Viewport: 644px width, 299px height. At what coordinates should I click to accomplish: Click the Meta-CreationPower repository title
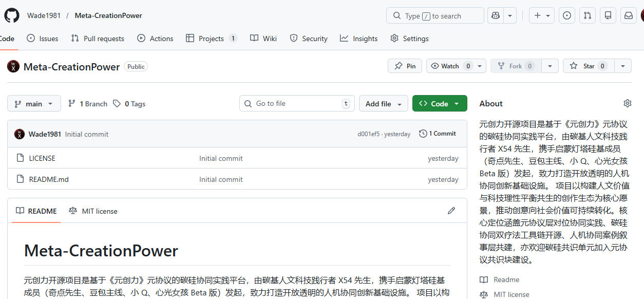pyautogui.click(x=71, y=67)
